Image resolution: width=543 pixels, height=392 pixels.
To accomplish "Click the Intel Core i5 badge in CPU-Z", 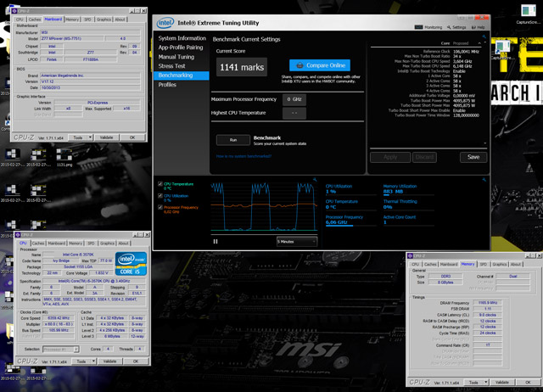I will pyautogui.click(x=131, y=264).
